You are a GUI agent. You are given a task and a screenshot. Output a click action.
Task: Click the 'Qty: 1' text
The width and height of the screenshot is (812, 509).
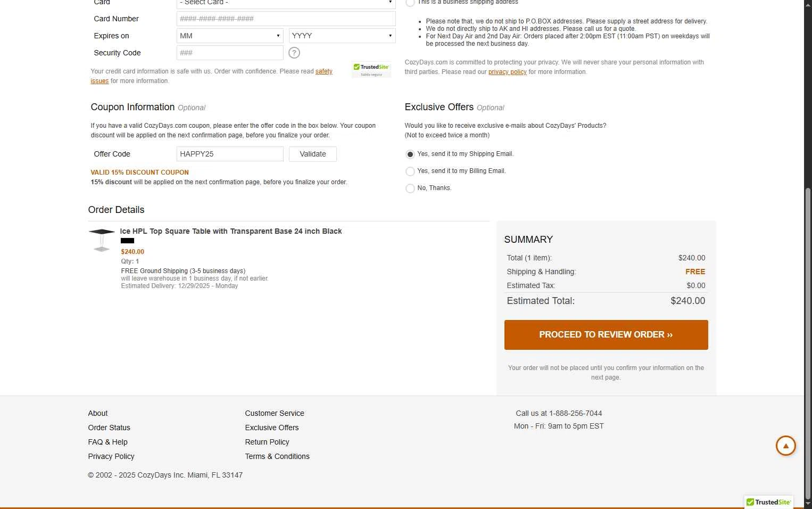(130, 261)
